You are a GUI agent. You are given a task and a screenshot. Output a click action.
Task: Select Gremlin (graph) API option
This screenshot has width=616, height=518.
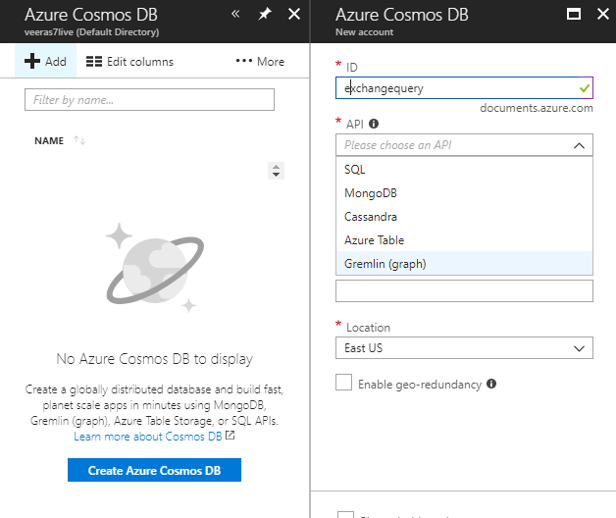(464, 264)
